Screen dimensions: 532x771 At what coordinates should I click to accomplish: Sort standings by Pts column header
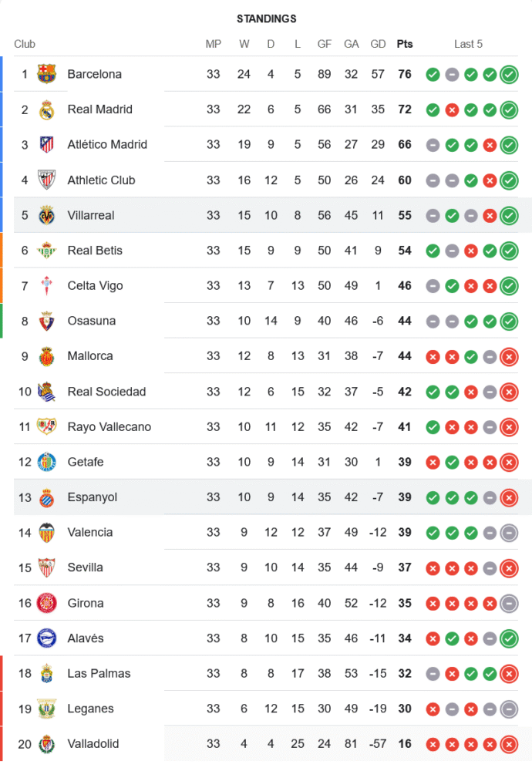click(x=405, y=44)
